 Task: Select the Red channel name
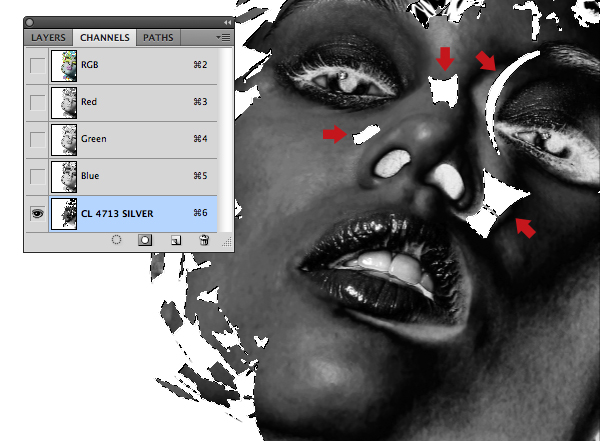tap(89, 102)
